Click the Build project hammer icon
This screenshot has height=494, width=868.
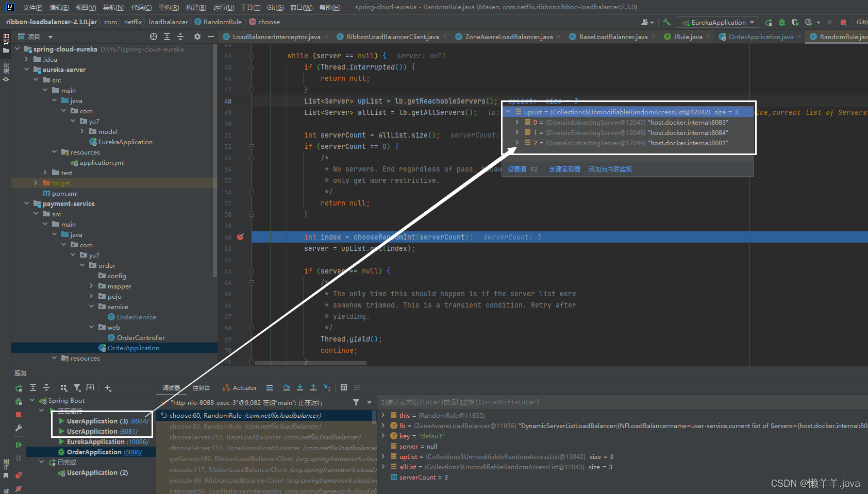[666, 22]
